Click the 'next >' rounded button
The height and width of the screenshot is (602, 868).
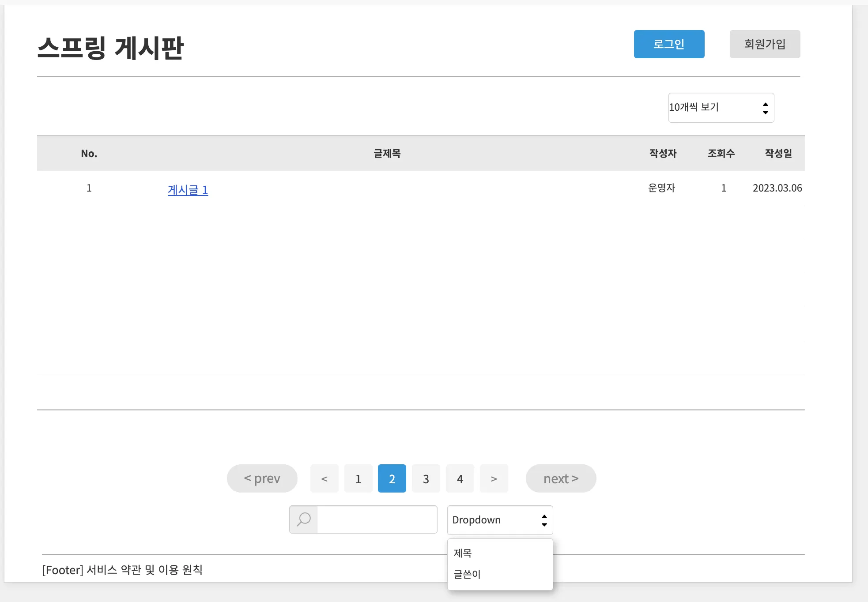561,478
